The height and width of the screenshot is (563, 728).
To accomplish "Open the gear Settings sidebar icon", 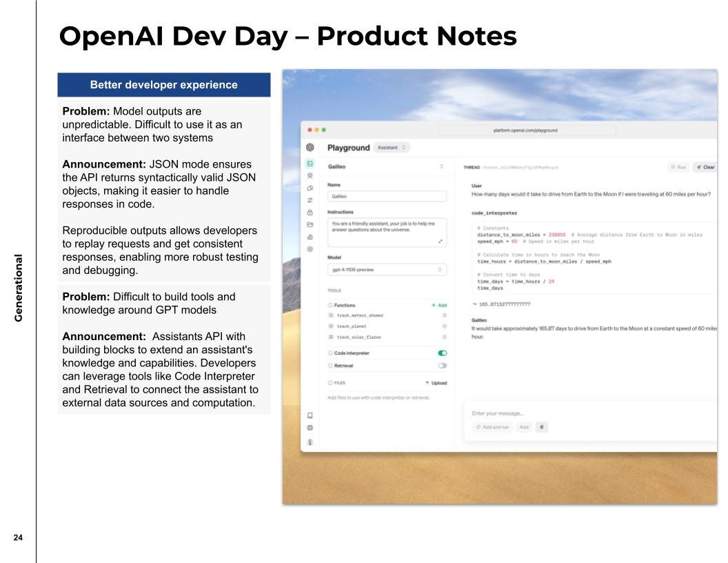I will tap(310, 249).
